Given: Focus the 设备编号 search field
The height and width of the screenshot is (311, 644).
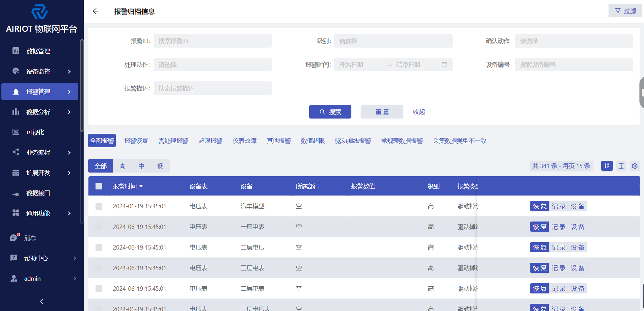Looking at the screenshot, I should (x=574, y=64).
